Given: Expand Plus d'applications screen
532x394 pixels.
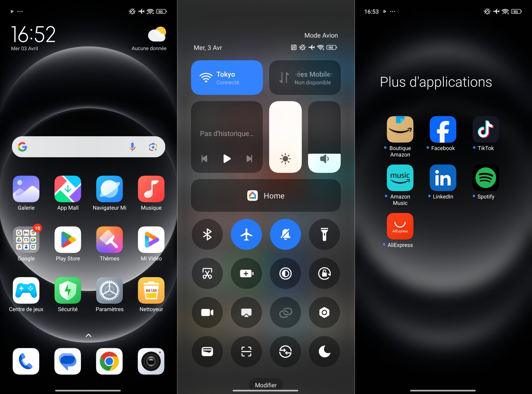Looking at the screenshot, I should point(443,81).
